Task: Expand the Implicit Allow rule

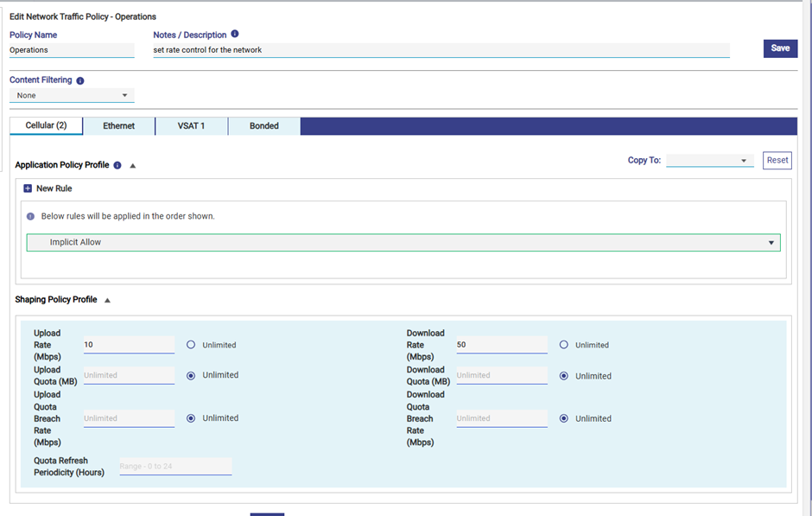Action: point(771,243)
